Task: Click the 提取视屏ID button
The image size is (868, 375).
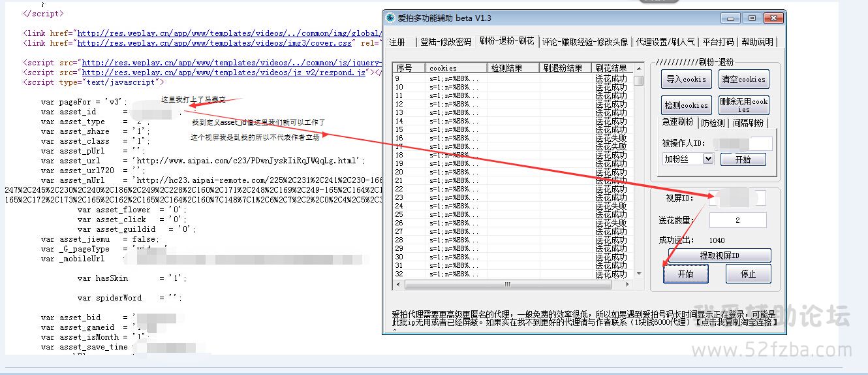Action: [719, 255]
